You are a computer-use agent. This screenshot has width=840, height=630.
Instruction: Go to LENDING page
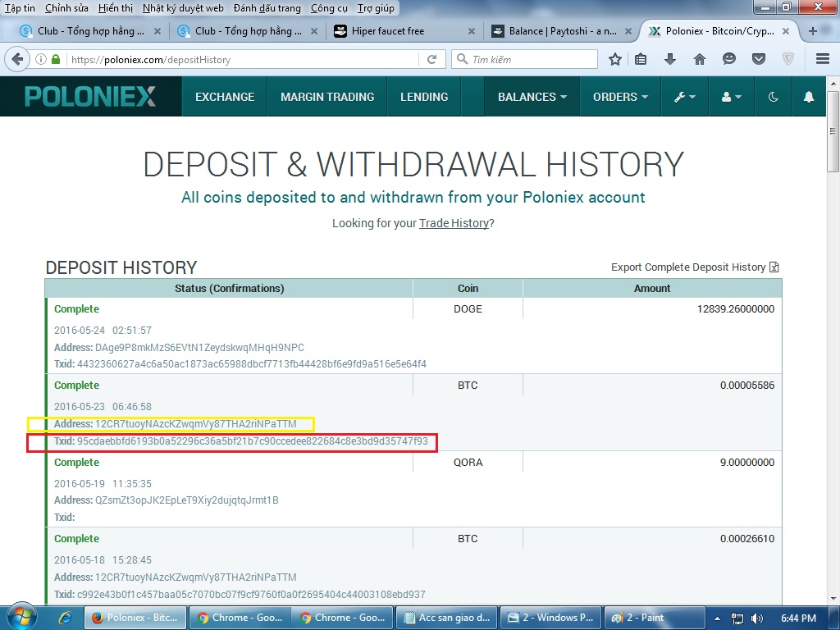coord(424,97)
